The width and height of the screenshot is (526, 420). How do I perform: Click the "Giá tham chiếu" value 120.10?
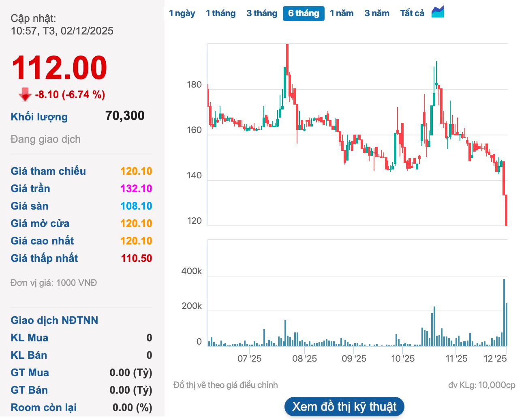click(x=137, y=171)
